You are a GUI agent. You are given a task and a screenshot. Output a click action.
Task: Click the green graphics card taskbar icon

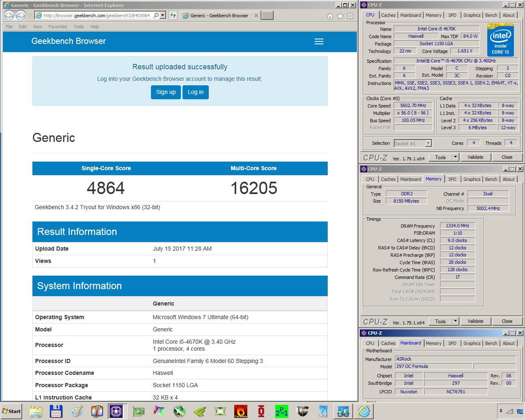pos(138,411)
